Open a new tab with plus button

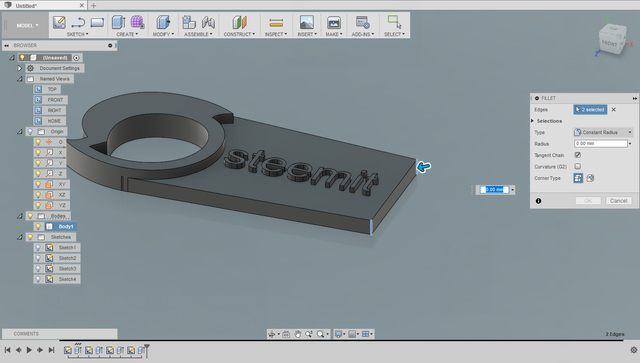point(93,5)
